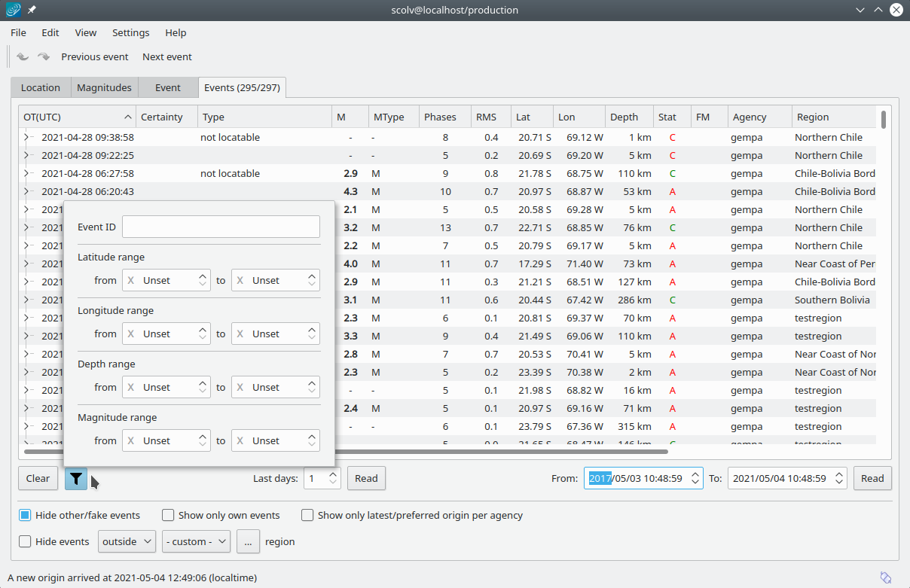Click Read button next to Last days
This screenshot has width=910, height=588.
[x=366, y=478]
